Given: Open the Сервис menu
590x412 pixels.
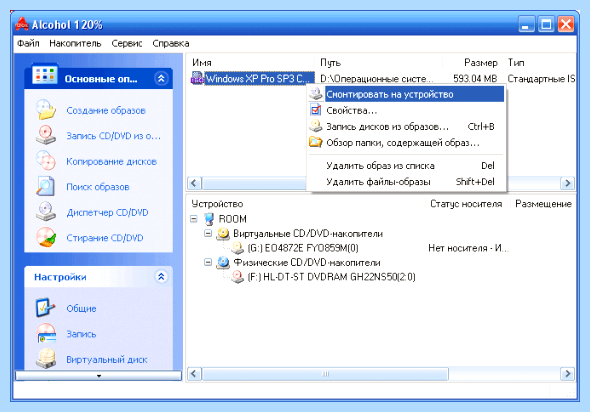Looking at the screenshot, I should [x=127, y=43].
